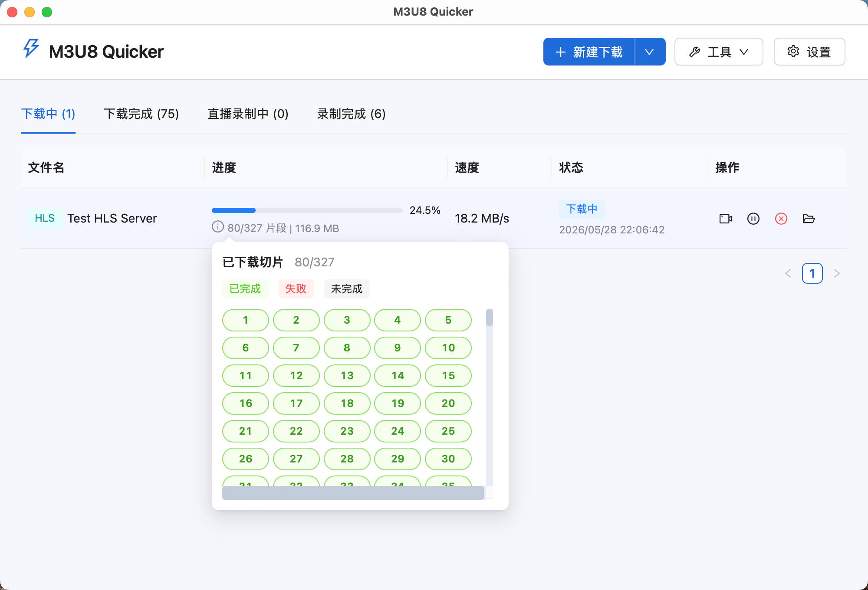This screenshot has height=590, width=868.
Task: Click the 新建下载 button
Action: pyautogui.click(x=589, y=52)
